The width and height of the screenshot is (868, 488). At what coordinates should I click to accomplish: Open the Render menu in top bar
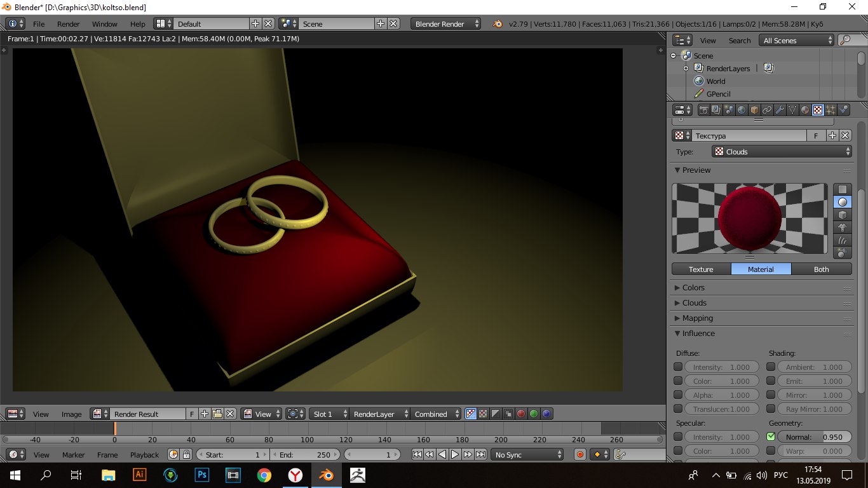pyautogui.click(x=69, y=24)
